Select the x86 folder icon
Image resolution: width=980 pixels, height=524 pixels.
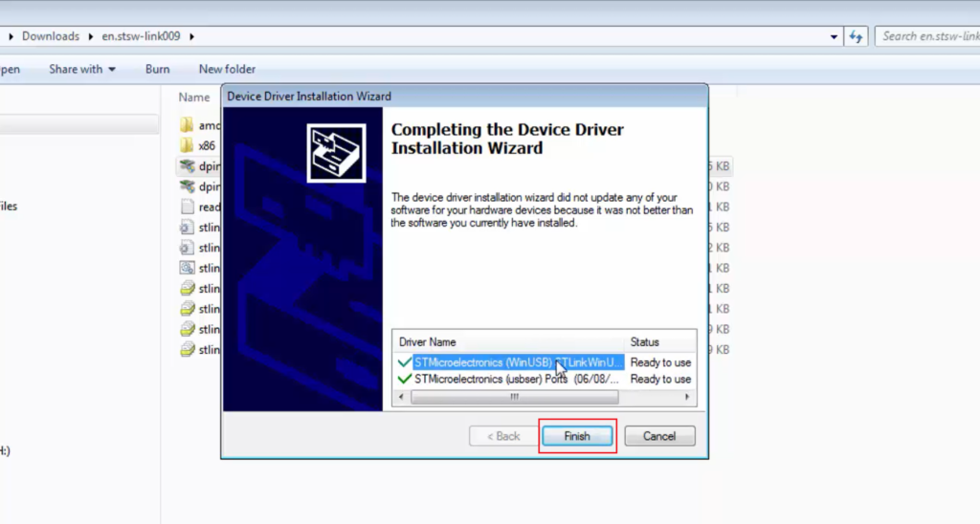(187, 145)
